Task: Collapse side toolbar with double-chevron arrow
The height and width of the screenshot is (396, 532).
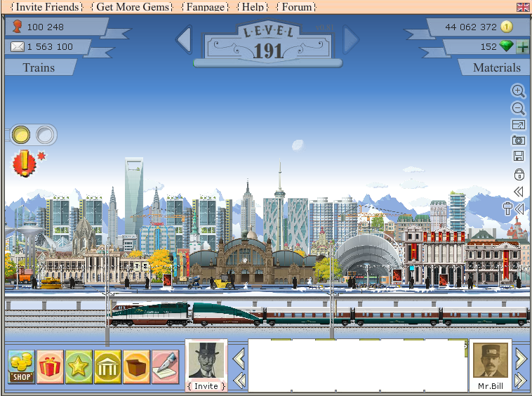Action: click(518, 192)
